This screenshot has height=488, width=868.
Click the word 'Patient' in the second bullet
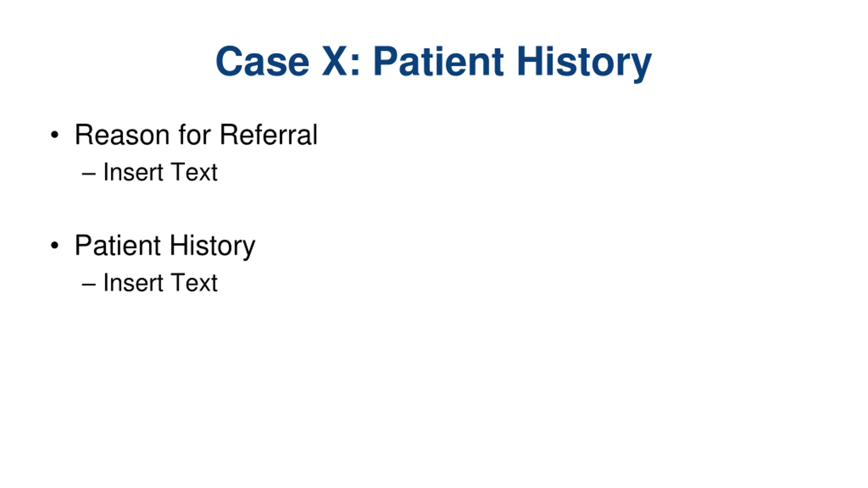click(x=118, y=245)
